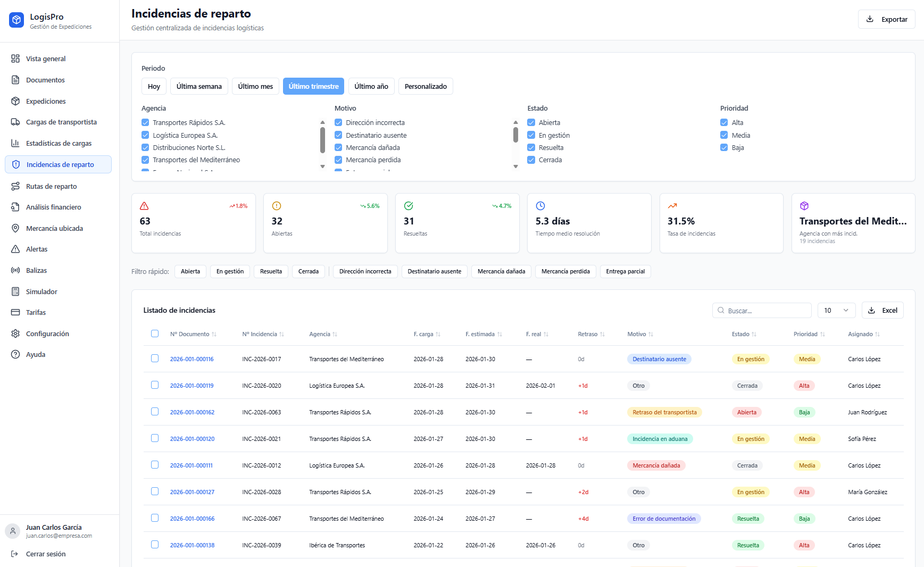Open Rutas de reparto in sidebar
Screen dimensions: 924x567
point(51,186)
